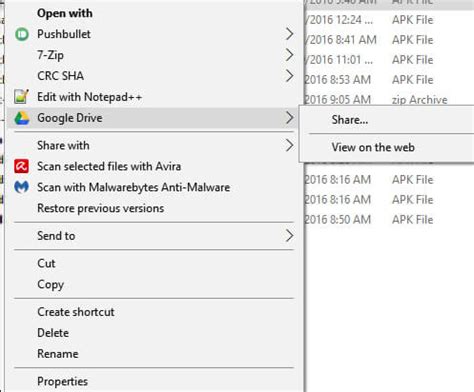The height and width of the screenshot is (392, 474).
Task: Select the Google Drive menu entry
Action: point(154,118)
